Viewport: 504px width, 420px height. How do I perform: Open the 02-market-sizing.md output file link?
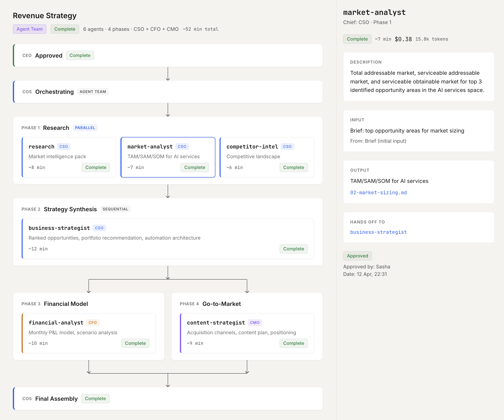click(x=378, y=193)
